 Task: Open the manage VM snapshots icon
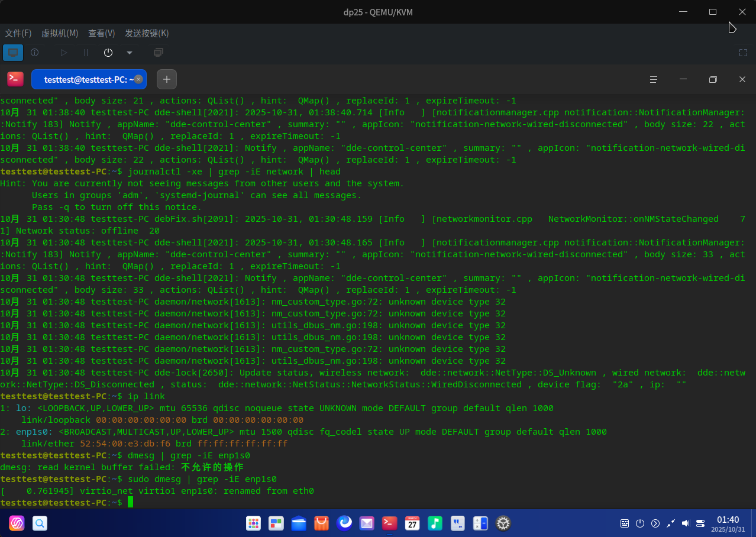(x=158, y=53)
